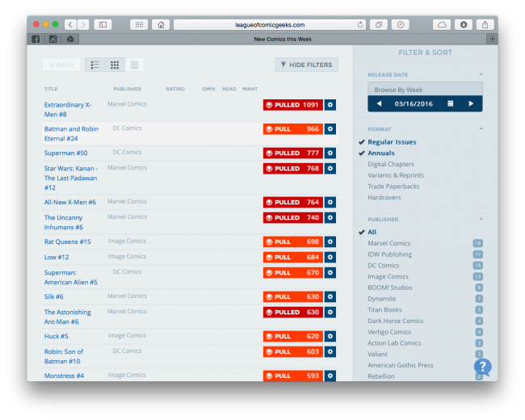Reload the page in address bar
This screenshot has height=420, width=525.
[x=360, y=24]
